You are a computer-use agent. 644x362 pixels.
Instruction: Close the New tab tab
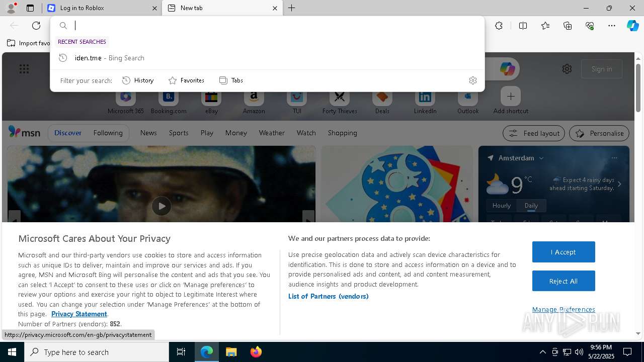pyautogui.click(x=275, y=8)
